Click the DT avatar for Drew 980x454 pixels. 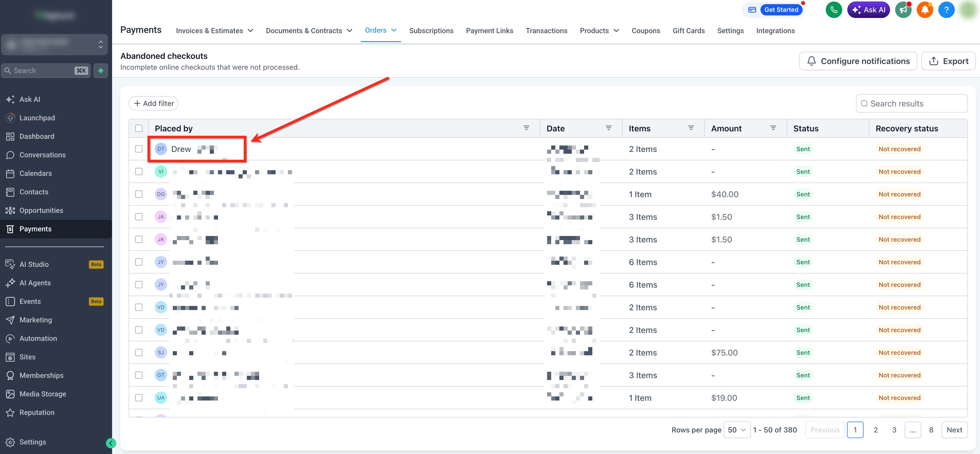pos(161,149)
